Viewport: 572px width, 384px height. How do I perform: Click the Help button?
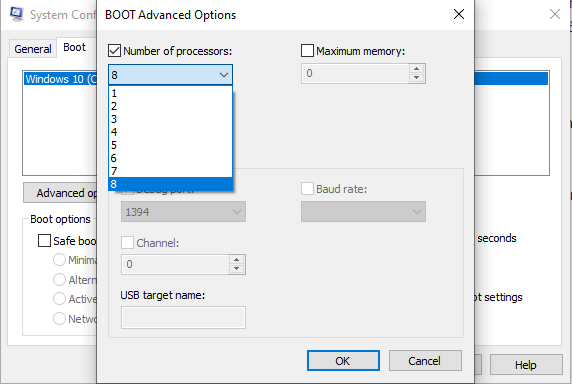[526, 364]
